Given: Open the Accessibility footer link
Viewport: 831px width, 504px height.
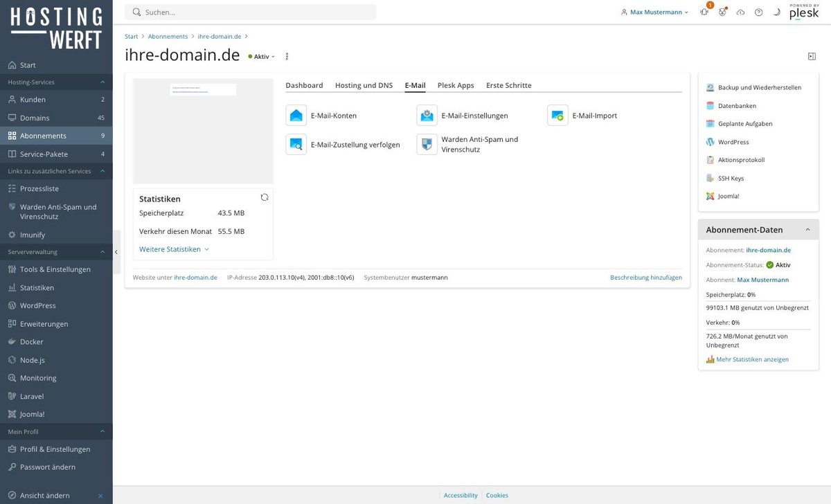Looking at the screenshot, I should [x=461, y=496].
